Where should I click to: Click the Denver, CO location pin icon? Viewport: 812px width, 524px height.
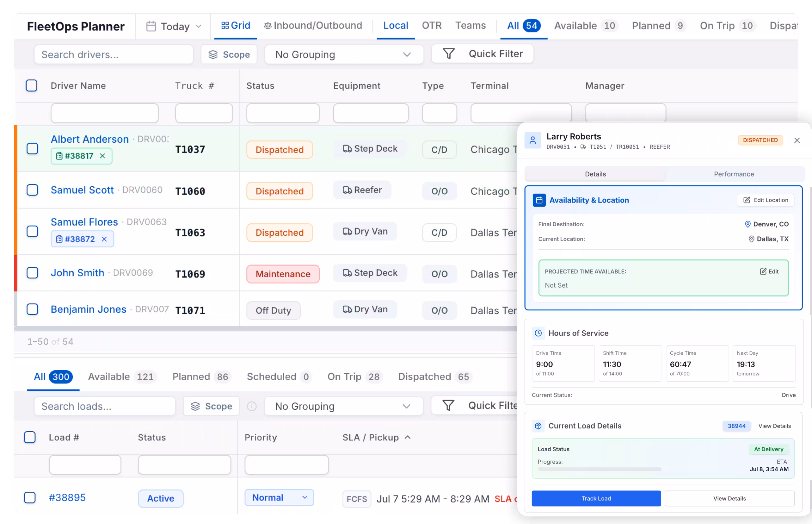[x=747, y=224]
